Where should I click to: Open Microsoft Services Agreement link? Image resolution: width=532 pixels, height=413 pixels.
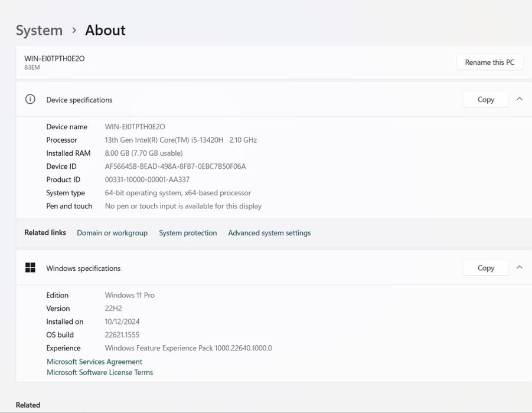click(x=94, y=362)
